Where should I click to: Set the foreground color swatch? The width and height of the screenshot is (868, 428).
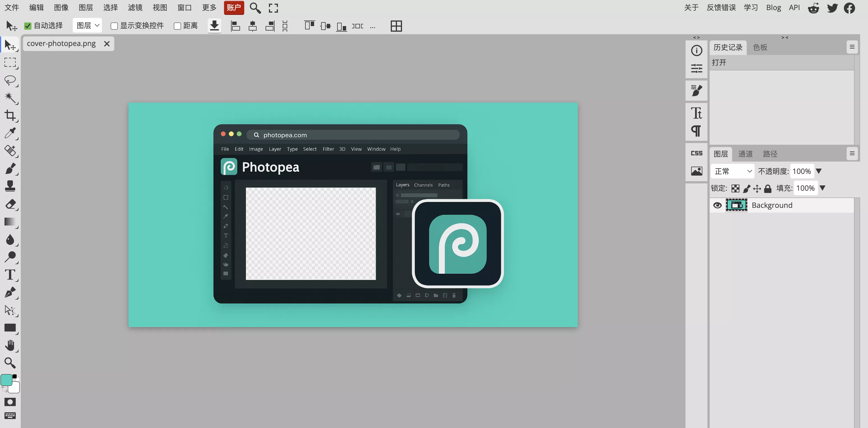[7, 380]
